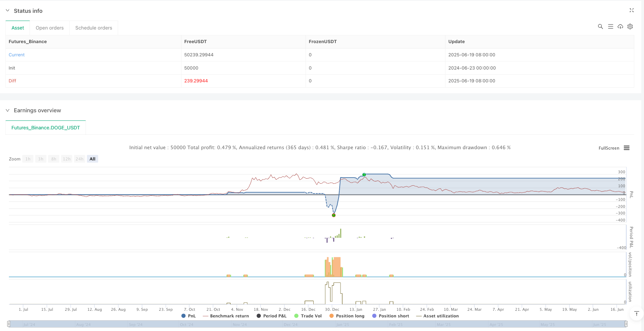Viewport: 644px width, 331px height.
Task: Click the cloud download icon
Action: pyautogui.click(x=620, y=26)
